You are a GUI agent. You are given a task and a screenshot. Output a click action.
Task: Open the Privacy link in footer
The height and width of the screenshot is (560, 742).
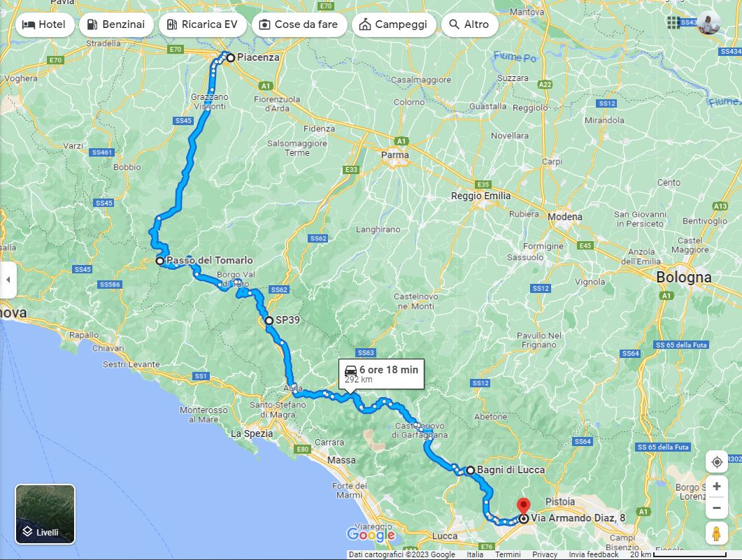tap(545, 554)
